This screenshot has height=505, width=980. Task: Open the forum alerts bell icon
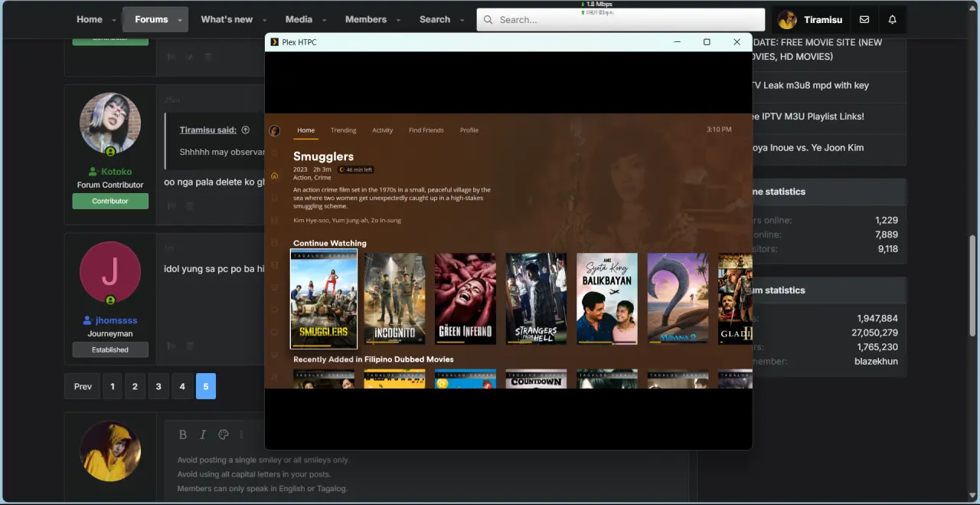click(893, 20)
